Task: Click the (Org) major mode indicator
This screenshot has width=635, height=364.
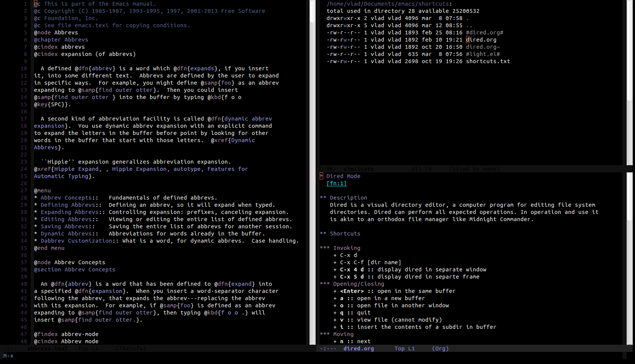Action: click(440, 349)
